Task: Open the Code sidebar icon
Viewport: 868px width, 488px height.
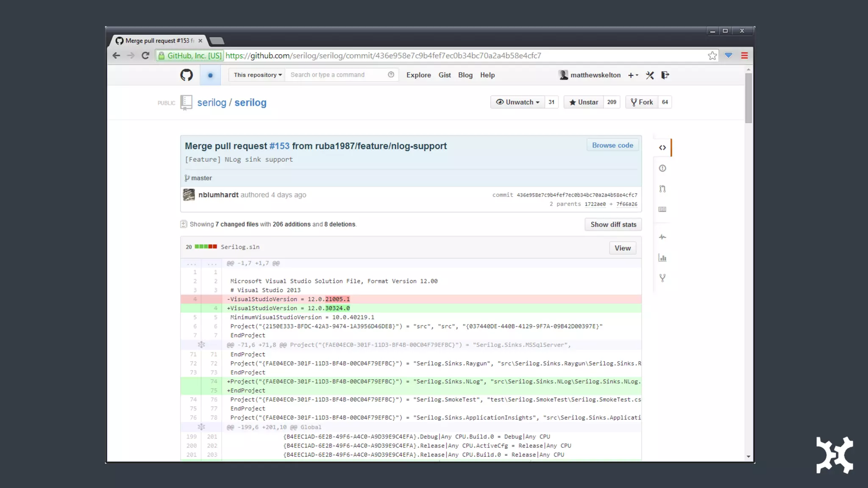Action: 662,148
